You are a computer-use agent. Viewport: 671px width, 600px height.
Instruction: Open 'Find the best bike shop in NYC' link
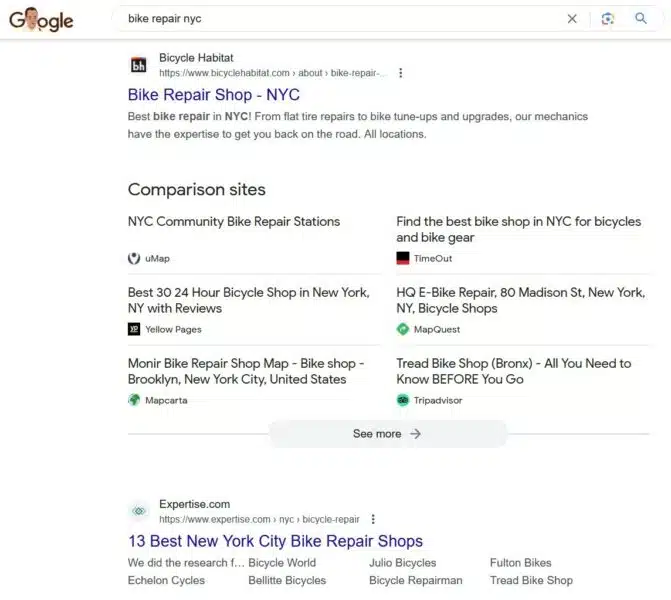(x=519, y=229)
